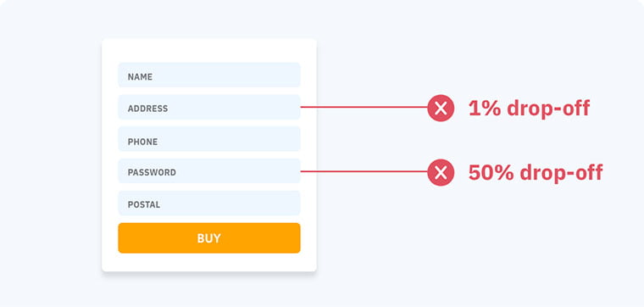Viewport: 644px width, 307px height.
Task: Select the ADDRESS input field
Action: [x=209, y=107]
